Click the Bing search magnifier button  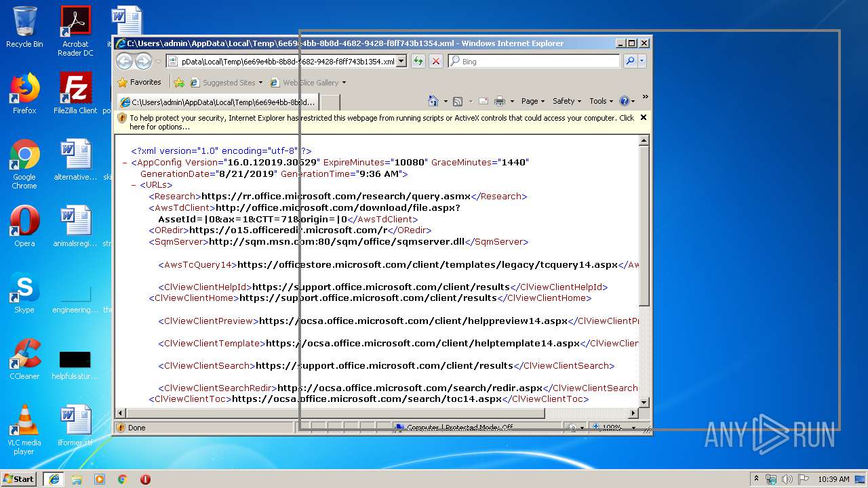click(x=630, y=62)
